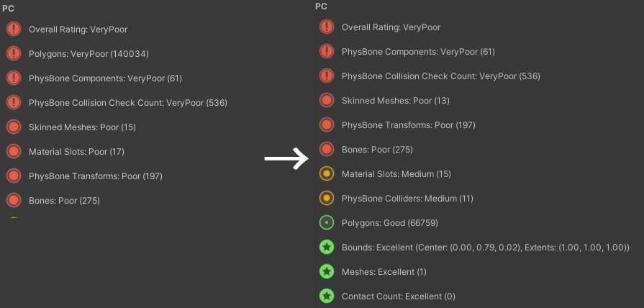Select the PhysBone Transforms Poor (197) entry on right
Viewport: 644px width, 308px height.
(x=409, y=124)
